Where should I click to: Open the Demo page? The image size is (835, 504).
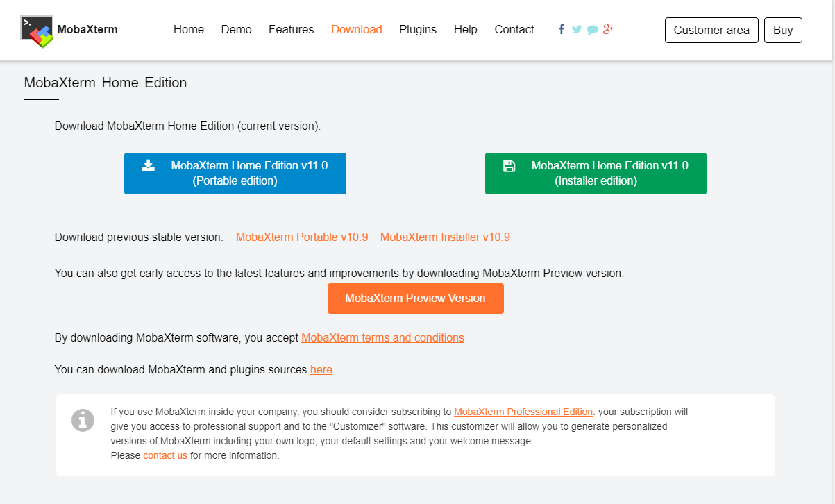point(237,30)
